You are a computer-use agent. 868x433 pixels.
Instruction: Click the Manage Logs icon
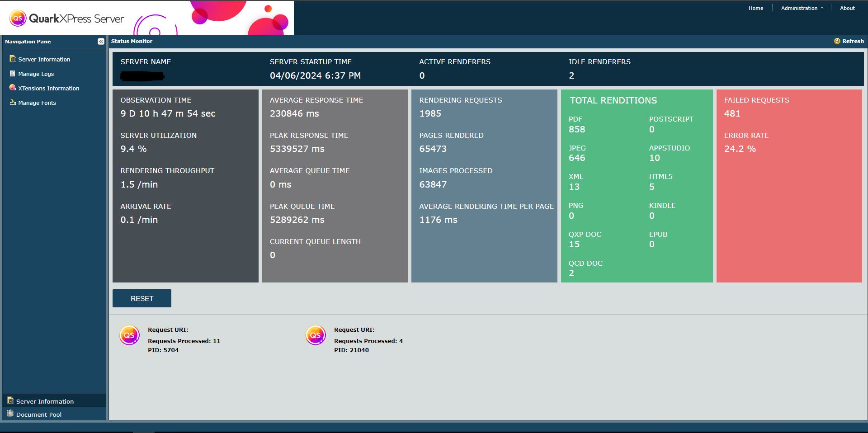13,74
